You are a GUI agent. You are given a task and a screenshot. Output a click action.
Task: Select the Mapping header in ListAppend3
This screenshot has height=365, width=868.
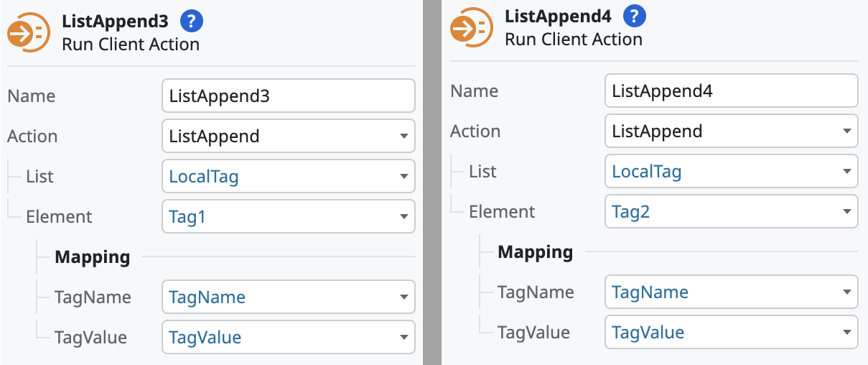pyautogui.click(x=93, y=257)
